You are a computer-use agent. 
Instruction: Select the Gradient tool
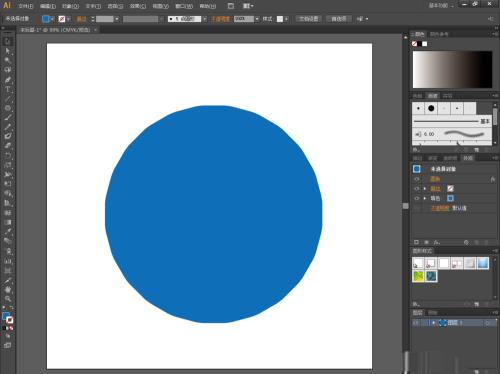[x=8, y=222]
